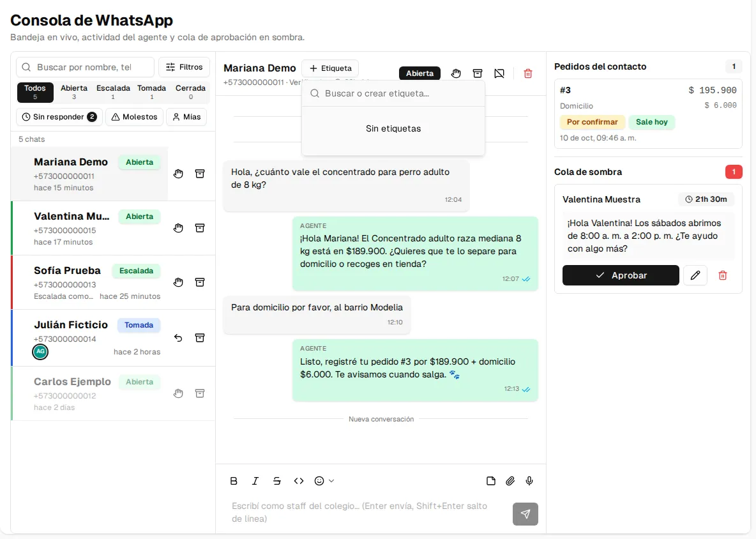Archive the Mariana Demo chat in list
This screenshot has height=539, width=756.
tap(200, 174)
